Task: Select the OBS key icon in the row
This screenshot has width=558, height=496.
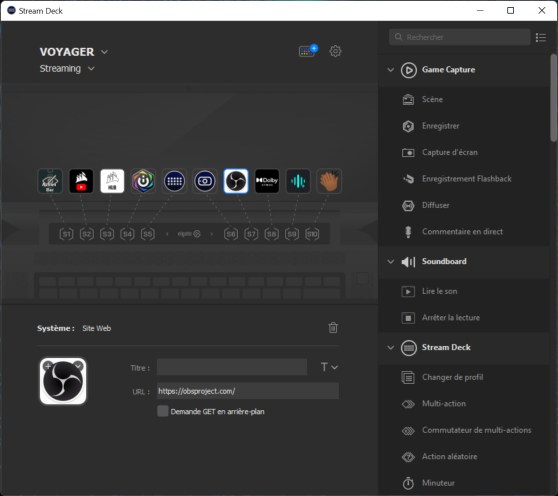Action: point(236,181)
